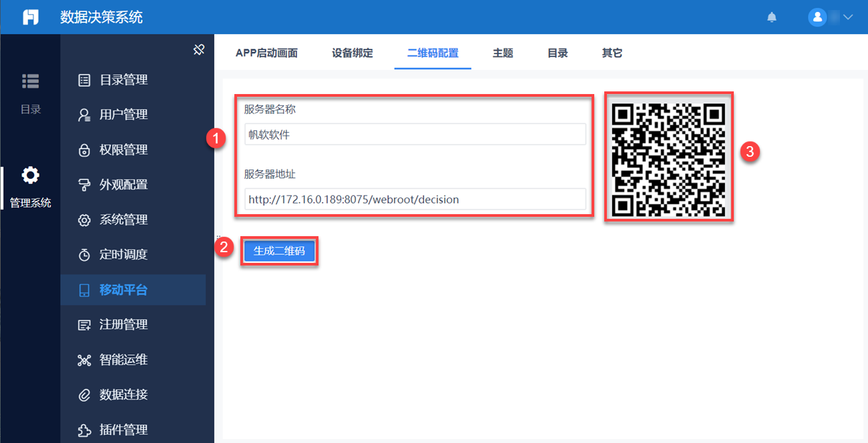The height and width of the screenshot is (443, 868).
Task: Click the generated QR code image
Action: point(668,159)
